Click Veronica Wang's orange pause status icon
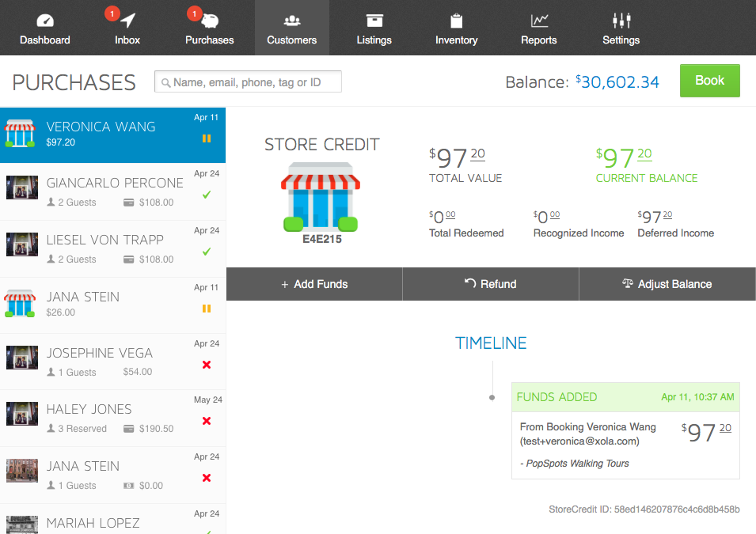Image resolution: width=756 pixels, height=534 pixels. tap(207, 138)
